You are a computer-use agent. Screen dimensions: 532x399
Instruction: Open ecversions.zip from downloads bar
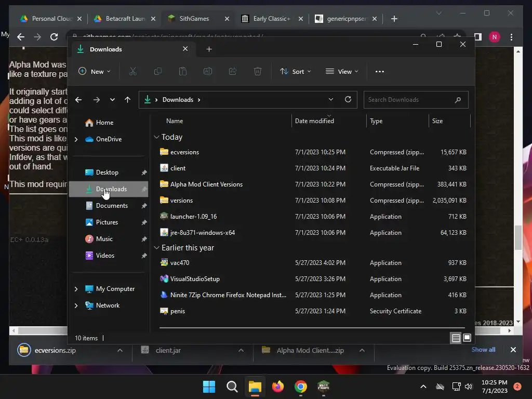point(55,351)
